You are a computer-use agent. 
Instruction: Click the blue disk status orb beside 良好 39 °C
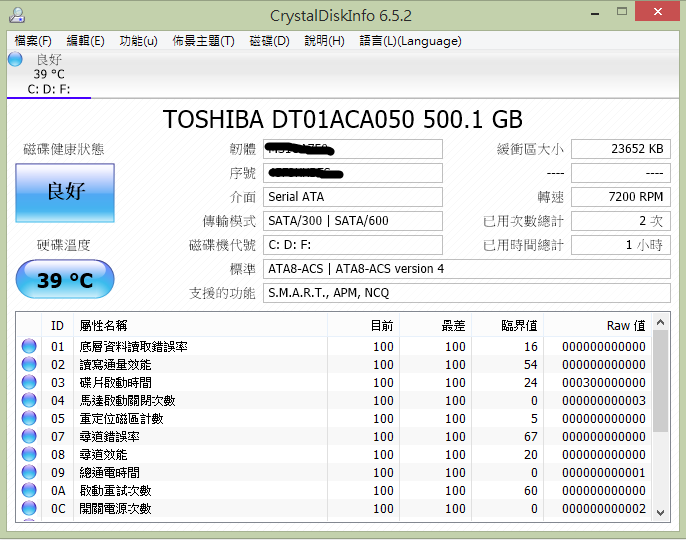[x=15, y=59]
